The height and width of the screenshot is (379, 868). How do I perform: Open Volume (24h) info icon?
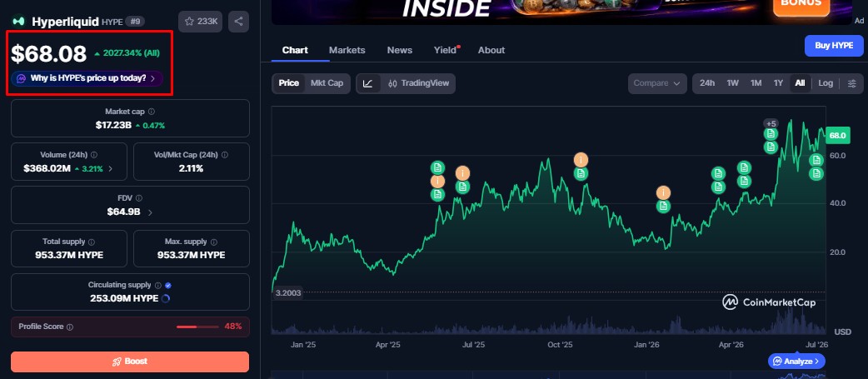tap(94, 155)
